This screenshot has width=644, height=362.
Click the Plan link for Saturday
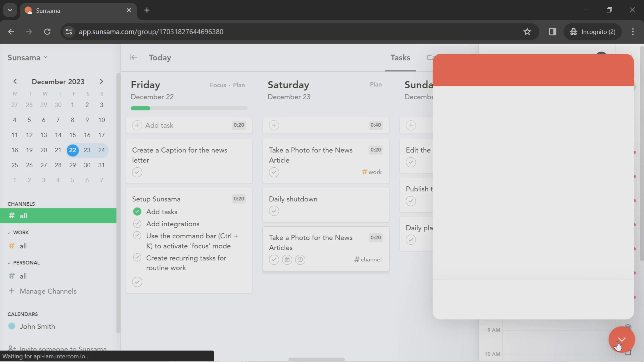375,84
